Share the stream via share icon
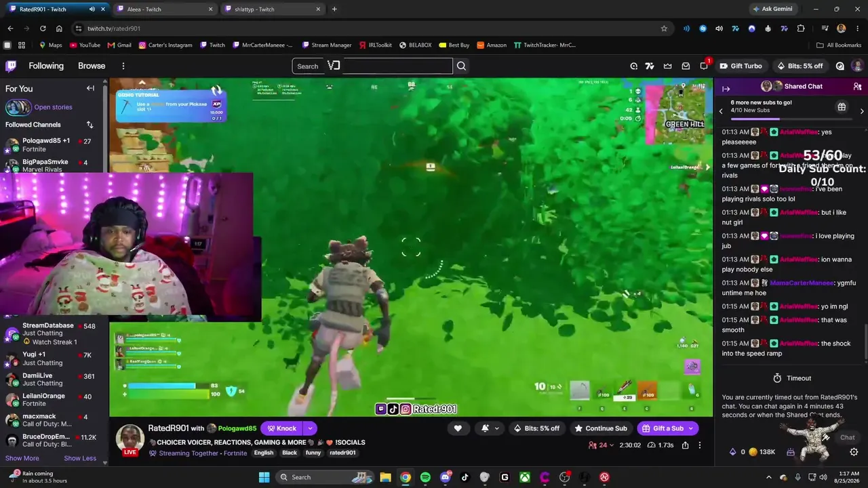The image size is (868, 488). [x=685, y=445]
